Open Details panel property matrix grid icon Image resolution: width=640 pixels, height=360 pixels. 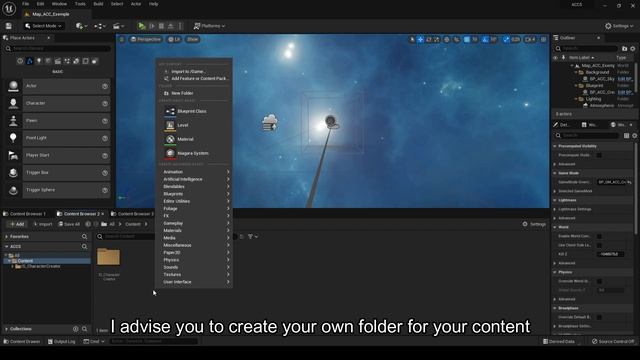point(627,136)
